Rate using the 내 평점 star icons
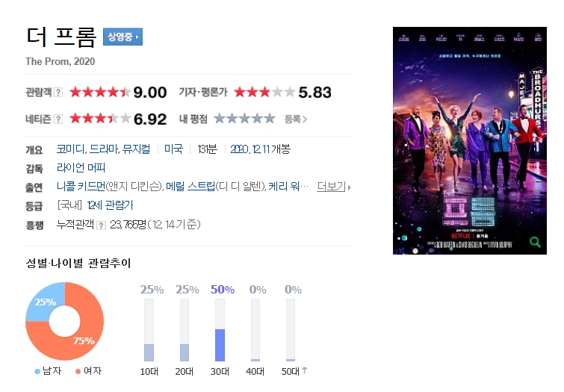 244,118
